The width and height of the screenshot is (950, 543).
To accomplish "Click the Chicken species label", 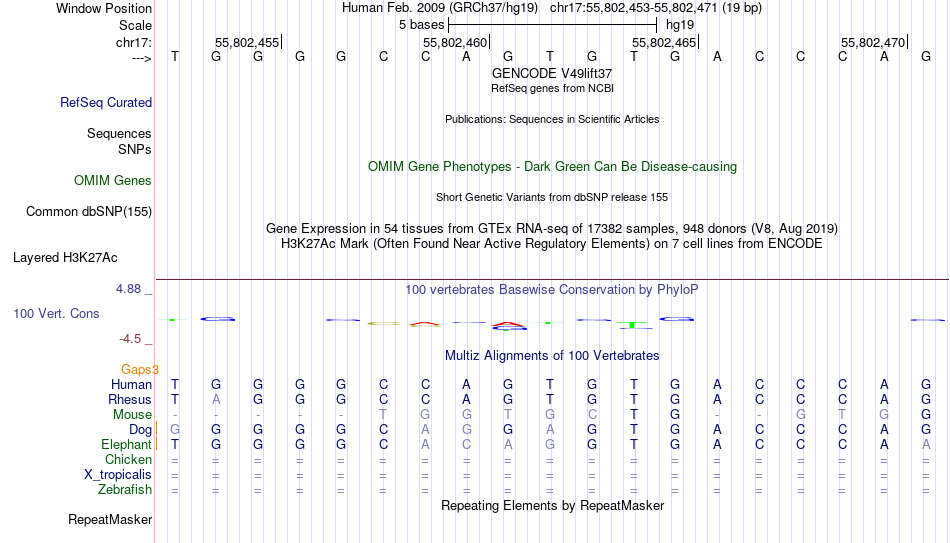I will pos(128,460).
